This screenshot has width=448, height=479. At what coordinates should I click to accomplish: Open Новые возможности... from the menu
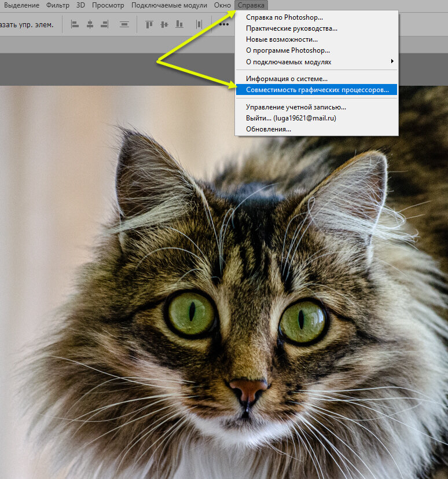coord(317,39)
